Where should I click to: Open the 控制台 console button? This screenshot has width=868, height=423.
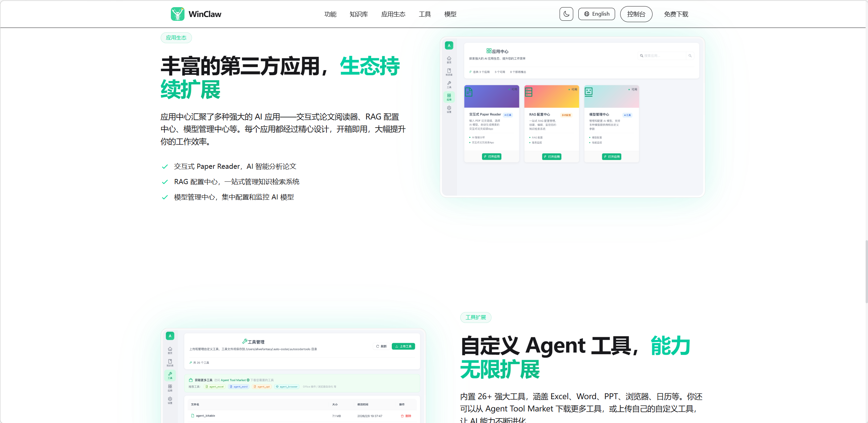(x=636, y=14)
